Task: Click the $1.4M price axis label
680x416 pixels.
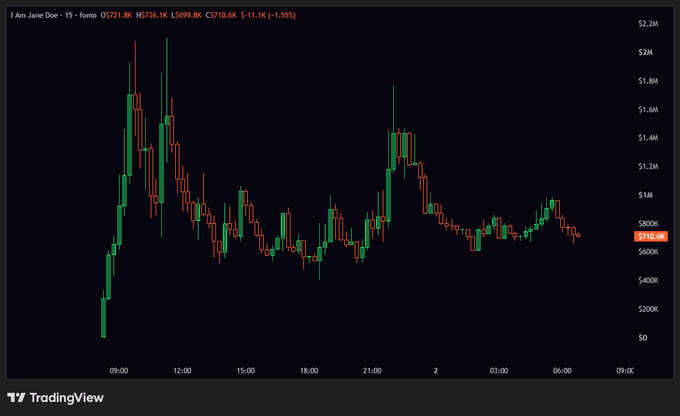Action: coord(648,138)
